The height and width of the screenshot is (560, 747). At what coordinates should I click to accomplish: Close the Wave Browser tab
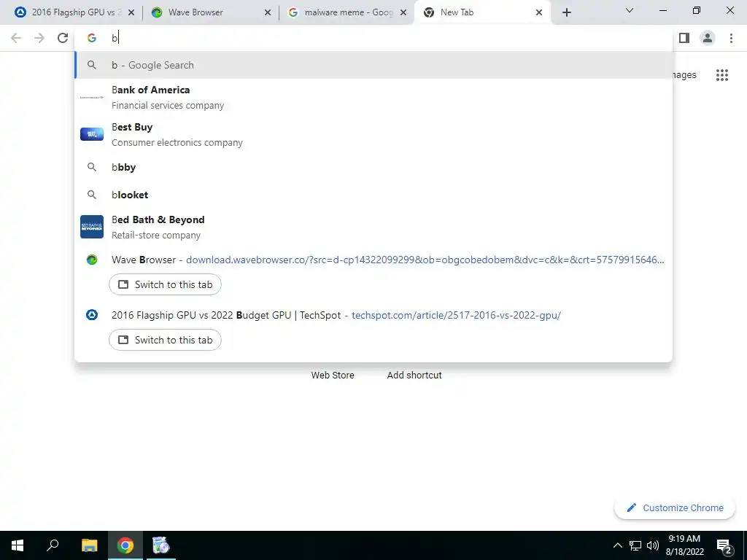[x=268, y=13]
